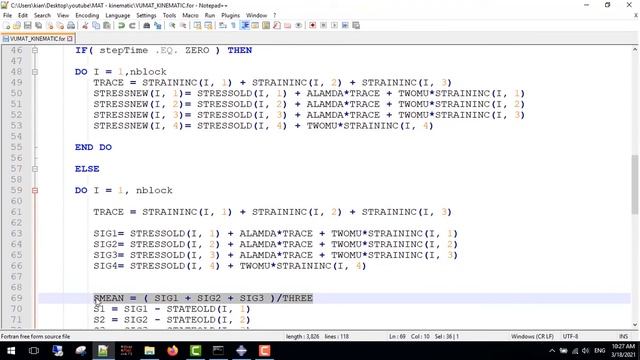Launch Firefox from the taskbar
The height and width of the screenshot is (360, 640).
[x=173, y=351]
